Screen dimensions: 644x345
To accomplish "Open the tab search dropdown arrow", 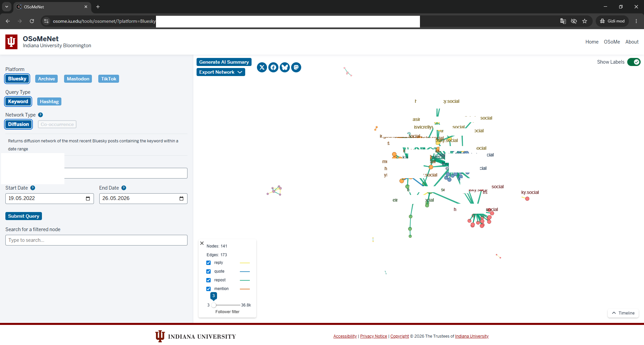I will (x=7, y=7).
